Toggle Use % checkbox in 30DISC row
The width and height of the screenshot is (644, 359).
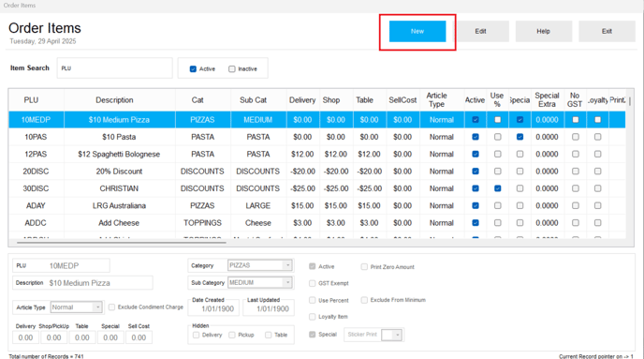[497, 188]
